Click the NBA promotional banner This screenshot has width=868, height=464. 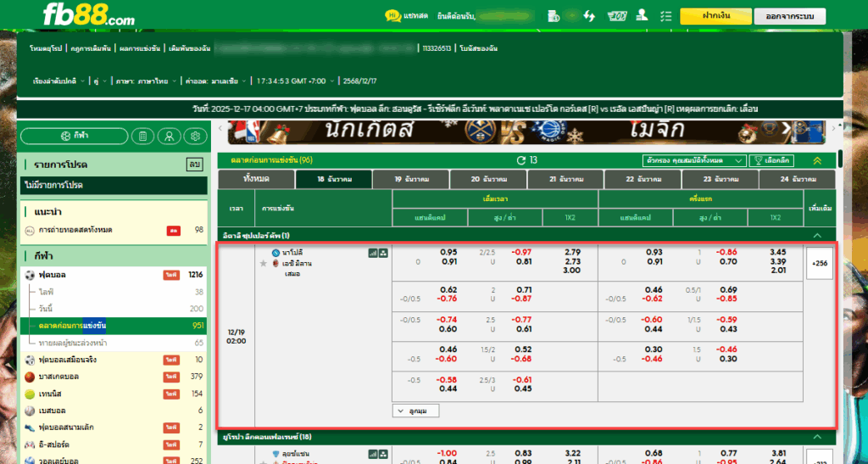(527, 131)
